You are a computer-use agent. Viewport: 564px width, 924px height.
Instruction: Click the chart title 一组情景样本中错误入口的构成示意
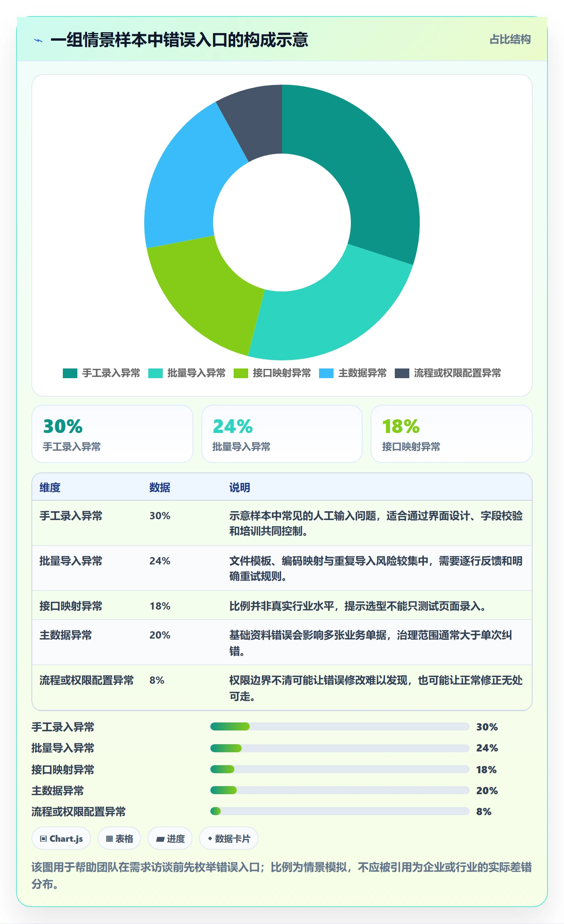[x=179, y=40]
